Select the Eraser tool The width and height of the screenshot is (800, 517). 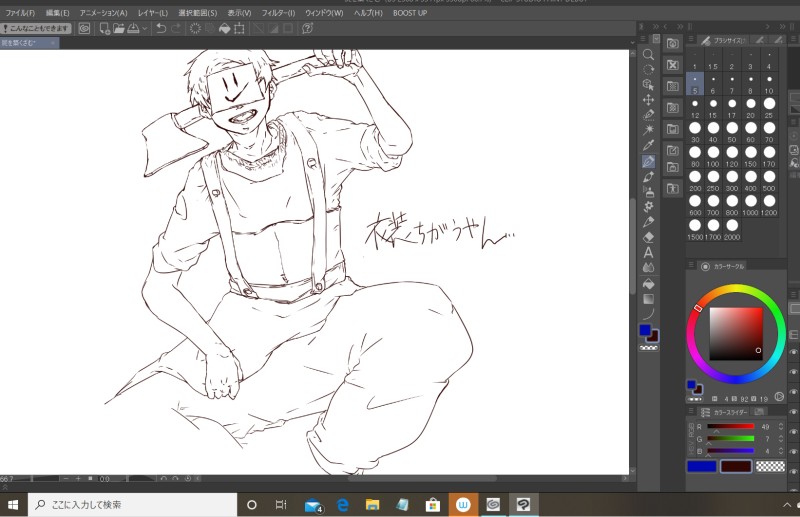pyautogui.click(x=648, y=237)
